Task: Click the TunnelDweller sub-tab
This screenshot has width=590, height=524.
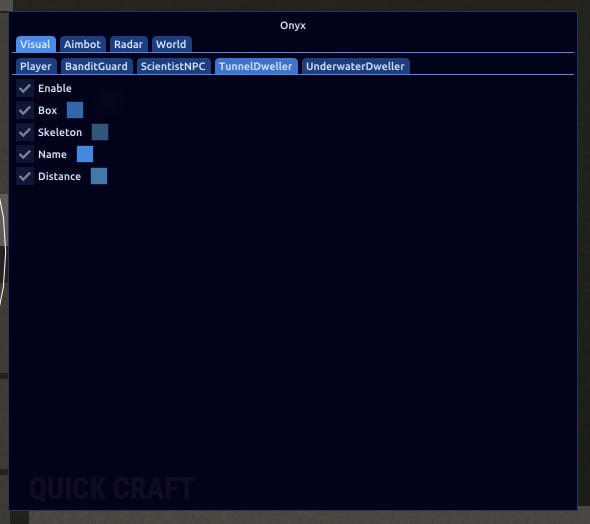Action: 256,67
